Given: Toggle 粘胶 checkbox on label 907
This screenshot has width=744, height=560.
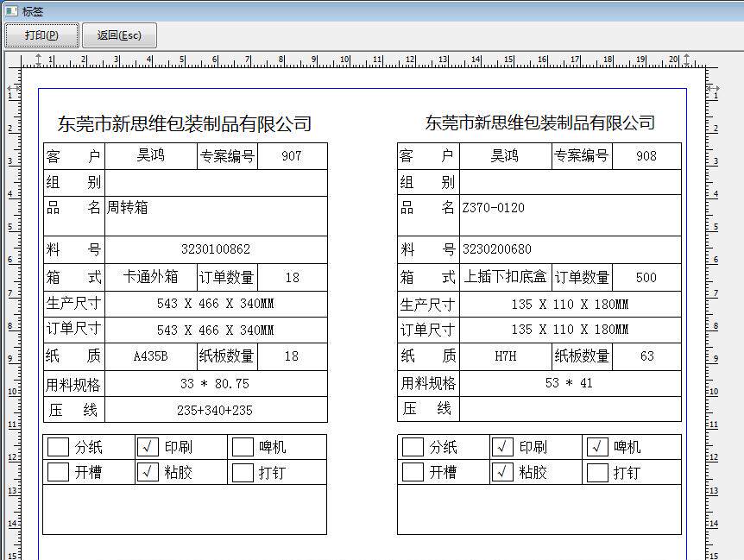Looking at the screenshot, I should pyautogui.click(x=148, y=472).
